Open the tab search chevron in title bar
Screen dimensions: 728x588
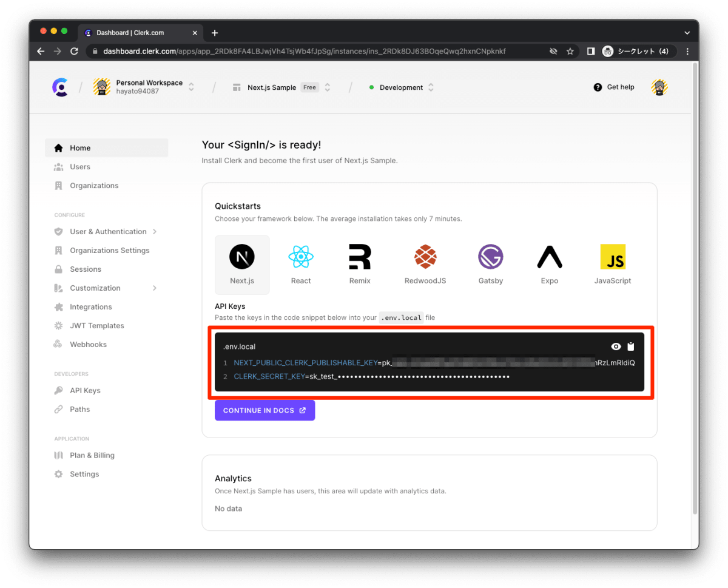coord(687,33)
